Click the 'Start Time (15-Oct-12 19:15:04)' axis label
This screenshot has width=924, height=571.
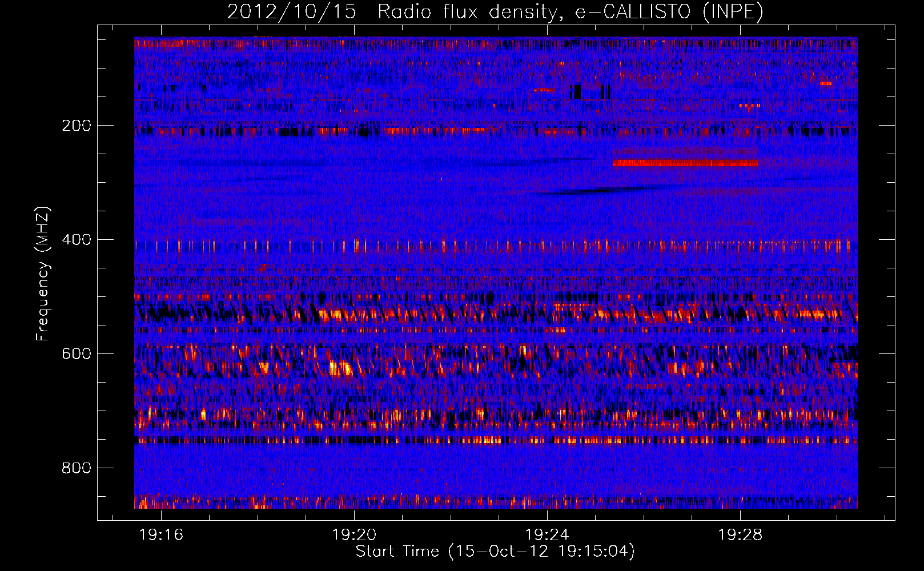[495, 552]
